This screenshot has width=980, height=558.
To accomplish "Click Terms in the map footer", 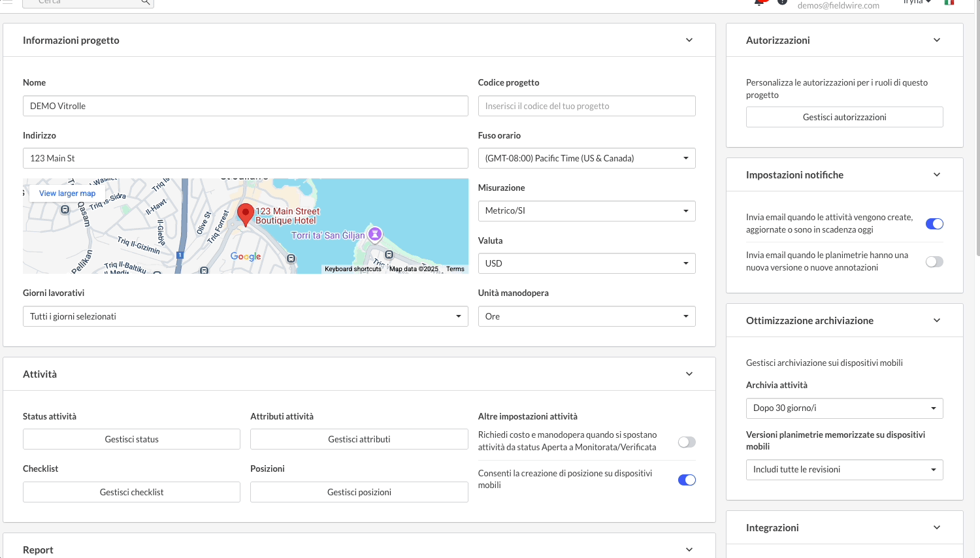I will [x=455, y=269].
